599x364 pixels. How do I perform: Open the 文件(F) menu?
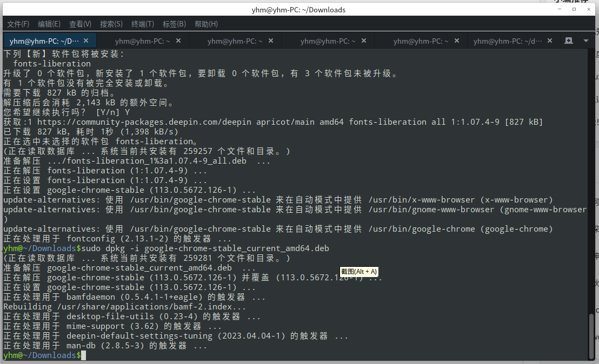[18, 24]
